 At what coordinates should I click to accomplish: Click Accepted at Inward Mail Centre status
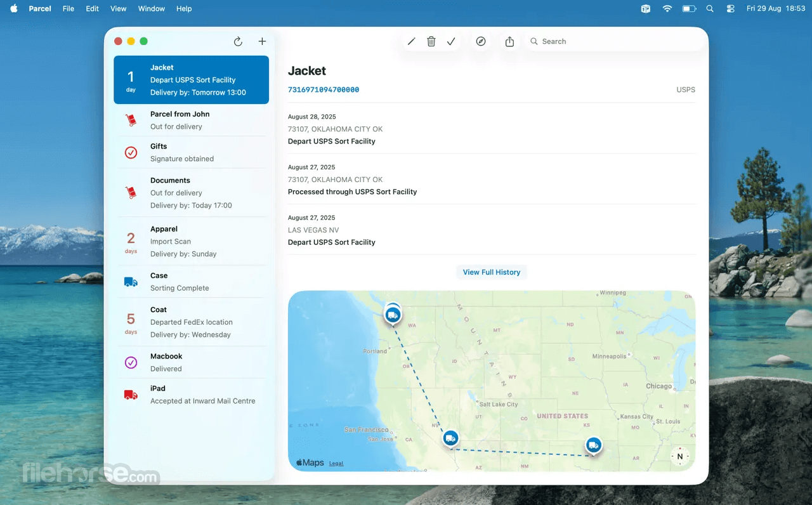pyautogui.click(x=203, y=401)
